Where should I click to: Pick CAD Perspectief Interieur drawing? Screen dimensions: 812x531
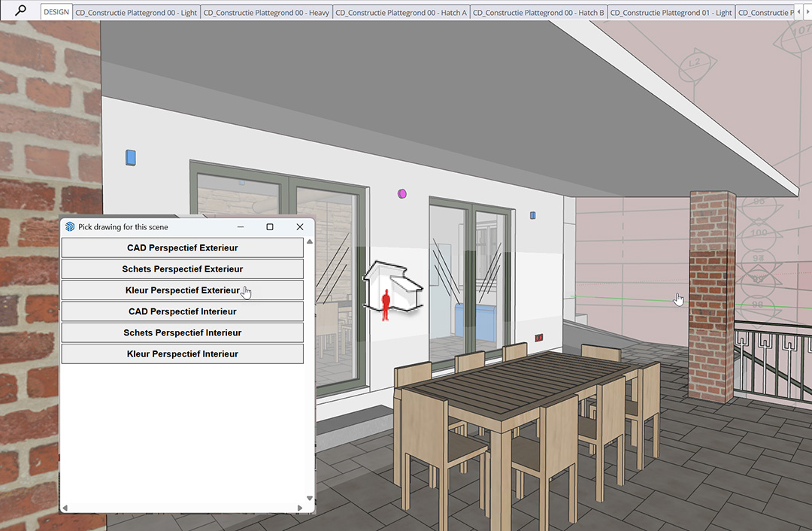(182, 311)
